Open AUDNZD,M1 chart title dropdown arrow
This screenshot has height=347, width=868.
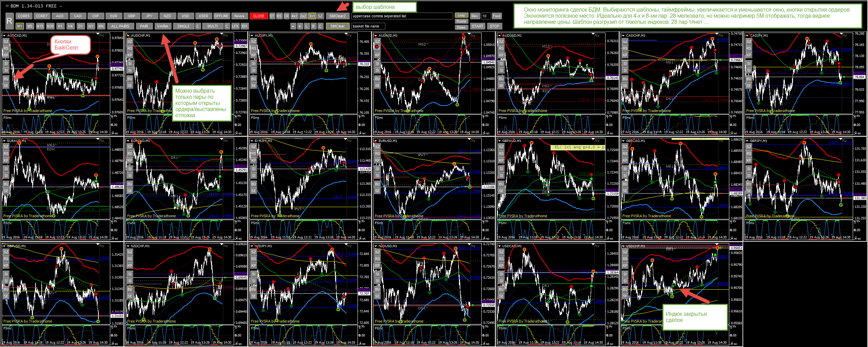(x=375, y=35)
